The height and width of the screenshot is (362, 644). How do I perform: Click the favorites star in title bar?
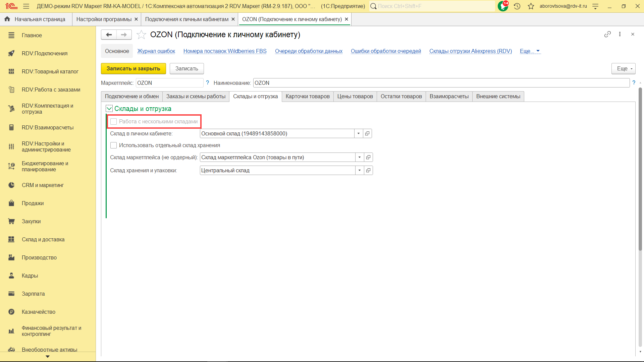(x=531, y=6)
